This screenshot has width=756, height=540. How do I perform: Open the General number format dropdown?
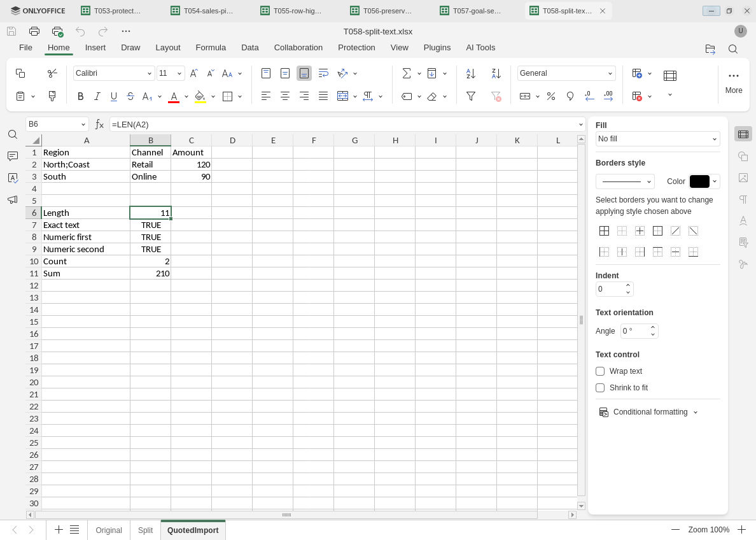pyautogui.click(x=610, y=73)
